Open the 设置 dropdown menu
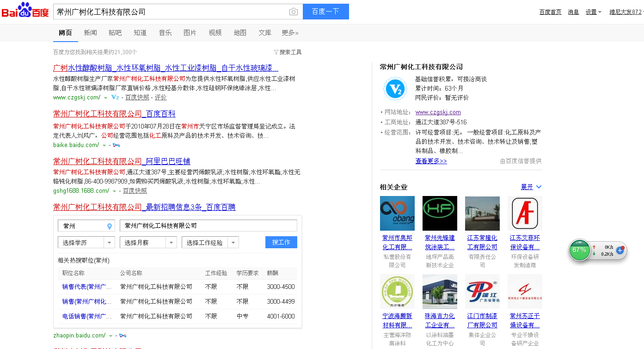 tap(593, 12)
